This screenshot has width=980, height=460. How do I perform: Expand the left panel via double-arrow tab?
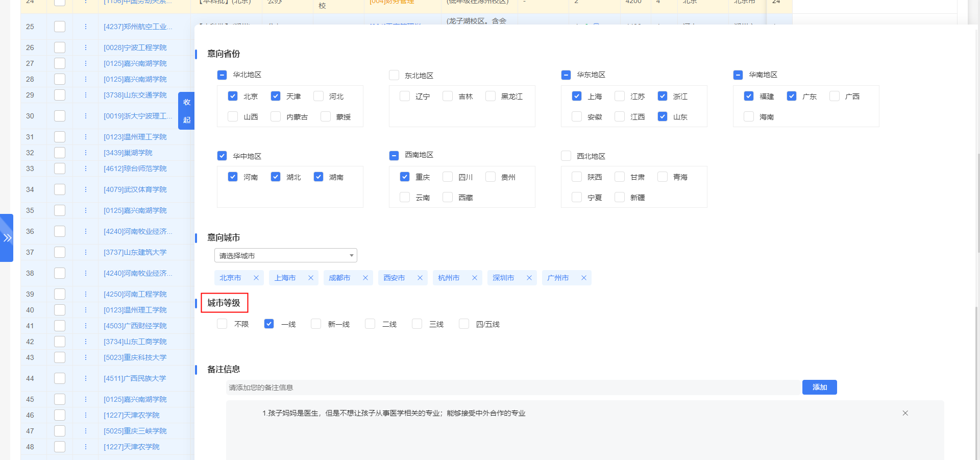(7, 237)
